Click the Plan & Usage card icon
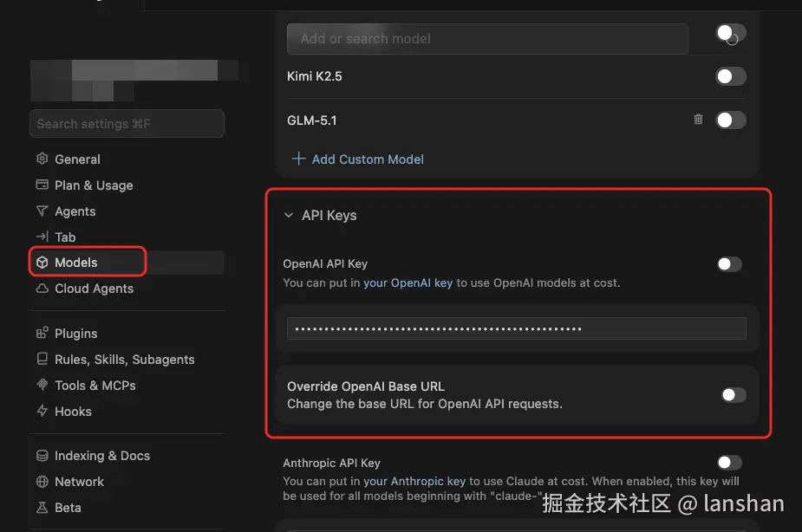 (42, 185)
